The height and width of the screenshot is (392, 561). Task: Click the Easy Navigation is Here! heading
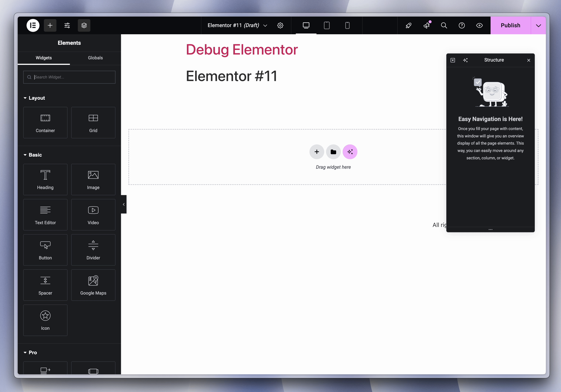(490, 119)
